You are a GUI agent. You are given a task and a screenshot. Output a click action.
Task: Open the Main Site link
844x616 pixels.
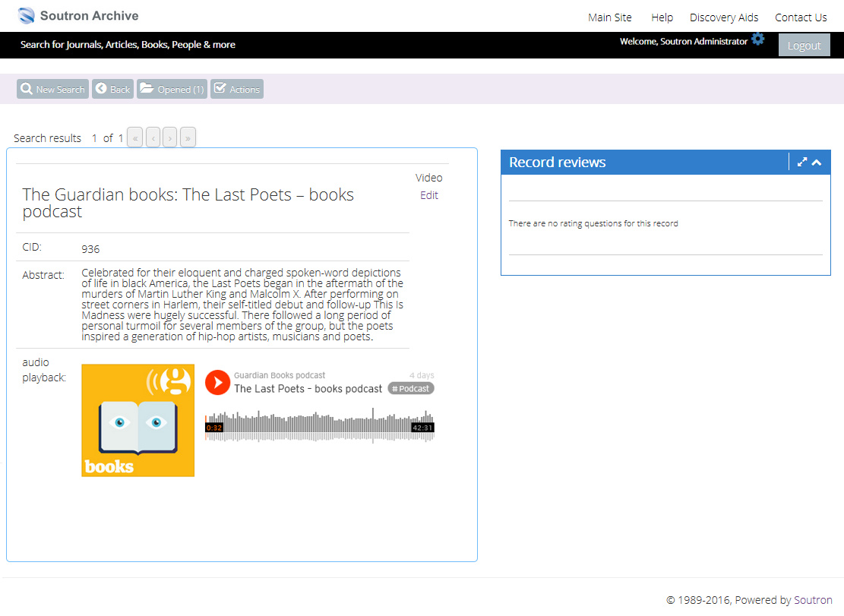click(610, 17)
